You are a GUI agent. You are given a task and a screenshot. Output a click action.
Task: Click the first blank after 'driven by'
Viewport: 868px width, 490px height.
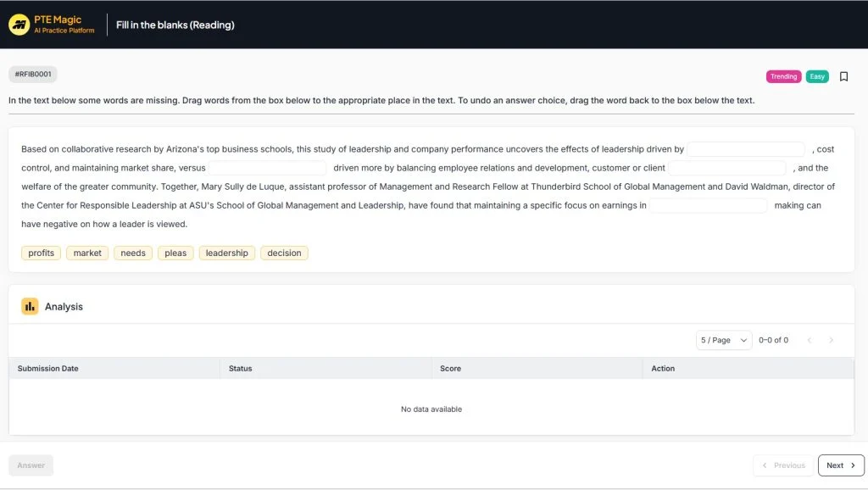[x=745, y=149]
